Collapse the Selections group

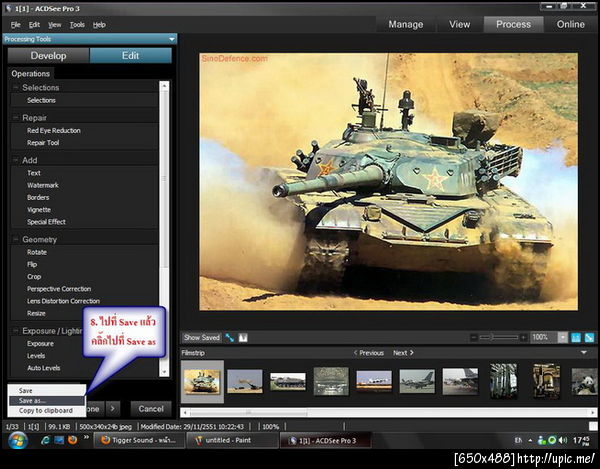click(16, 87)
